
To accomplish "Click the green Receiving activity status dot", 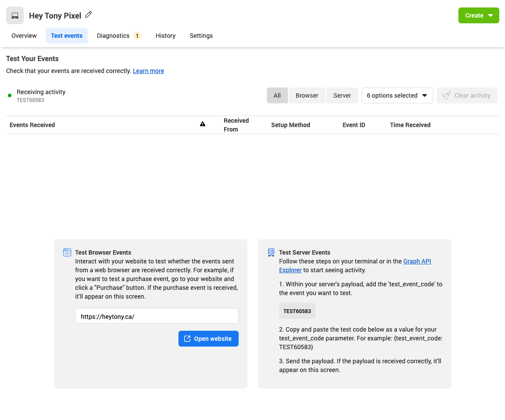I will pos(10,95).
